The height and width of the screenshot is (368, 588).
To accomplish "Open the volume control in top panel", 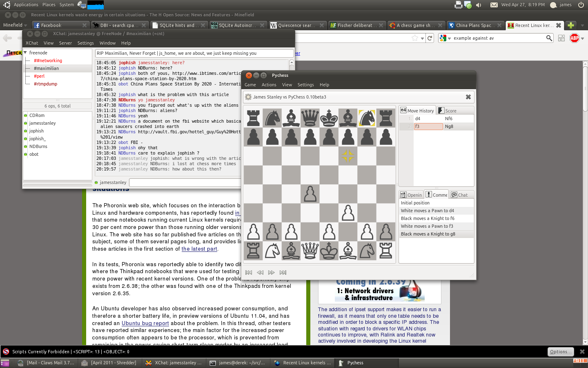I will coord(479,5).
